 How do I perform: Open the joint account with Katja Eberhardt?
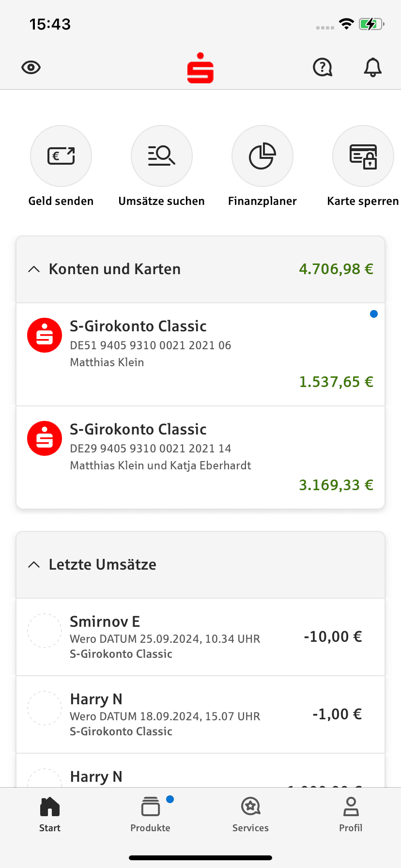pos(200,457)
